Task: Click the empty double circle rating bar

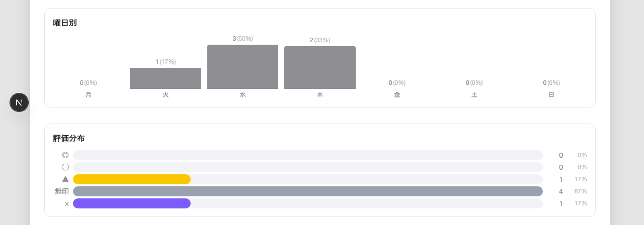Action: [307, 155]
